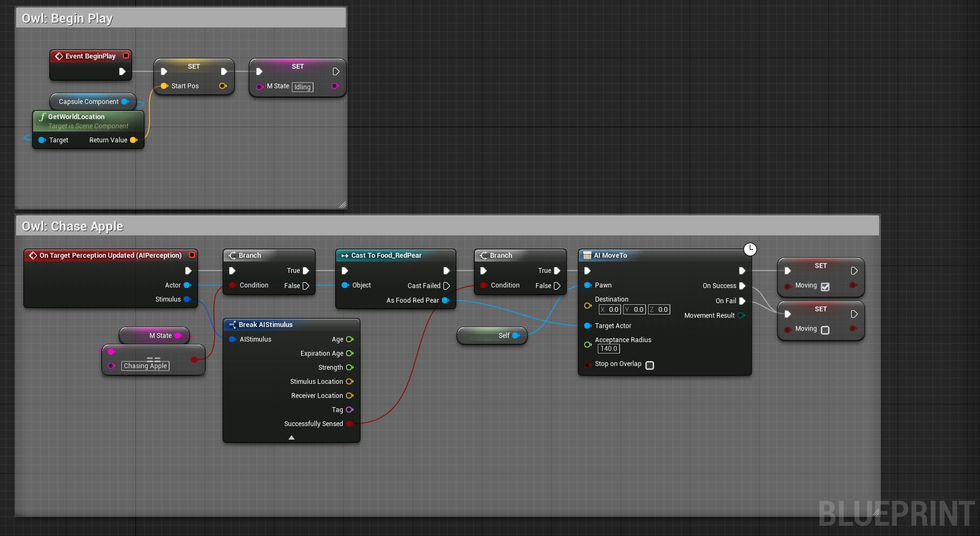Select the M State Idling dropdown value

pos(303,87)
